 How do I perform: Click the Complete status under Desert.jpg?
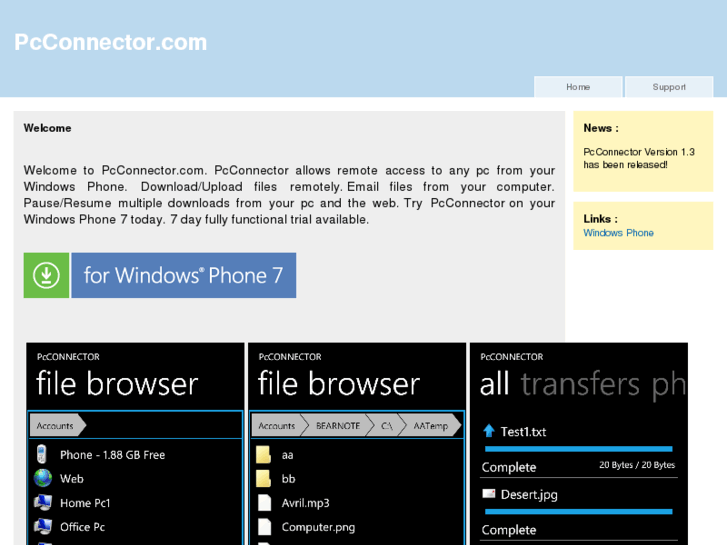click(509, 530)
